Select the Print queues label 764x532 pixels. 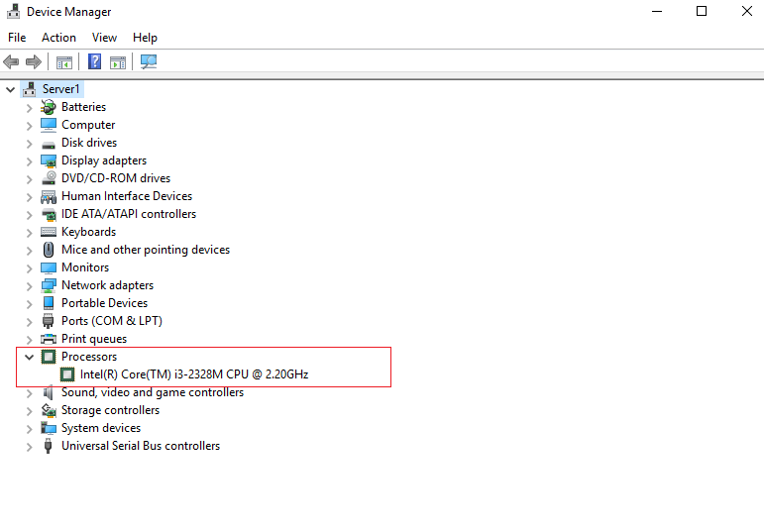94,339
